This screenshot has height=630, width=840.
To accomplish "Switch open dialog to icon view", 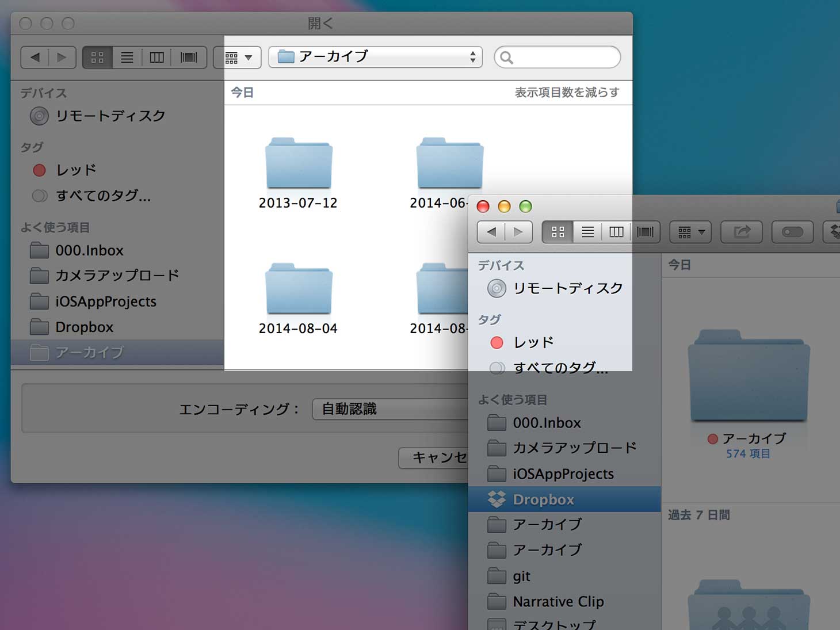I will coord(97,57).
